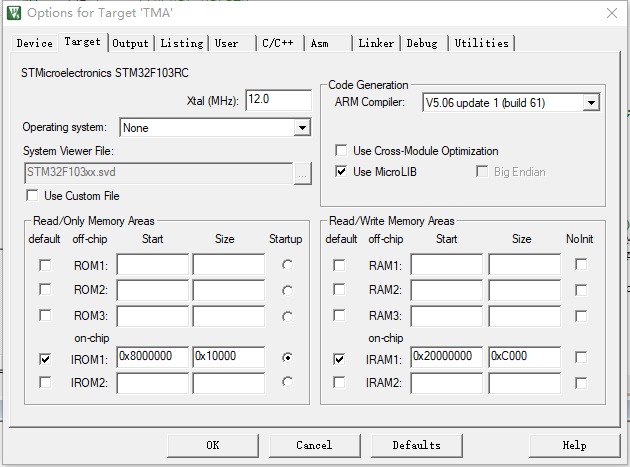Edit the IRAM1 Size field
The height and width of the screenshot is (467, 630).
click(524, 357)
